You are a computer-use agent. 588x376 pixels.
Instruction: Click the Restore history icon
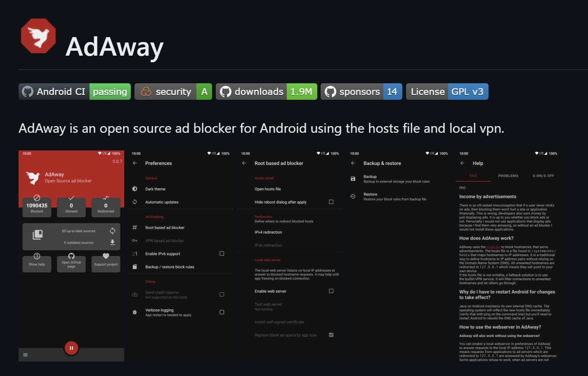(353, 197)
